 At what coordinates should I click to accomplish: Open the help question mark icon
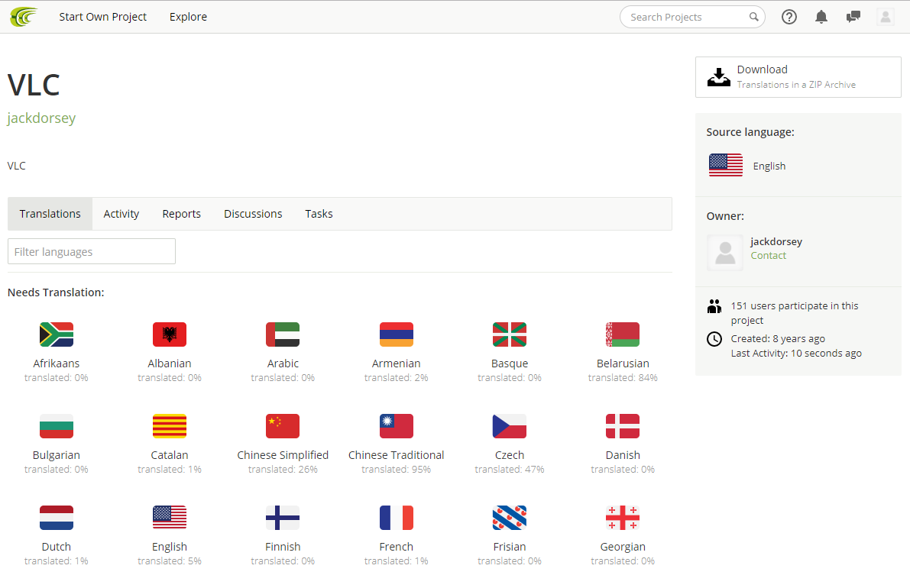(789, 17)
